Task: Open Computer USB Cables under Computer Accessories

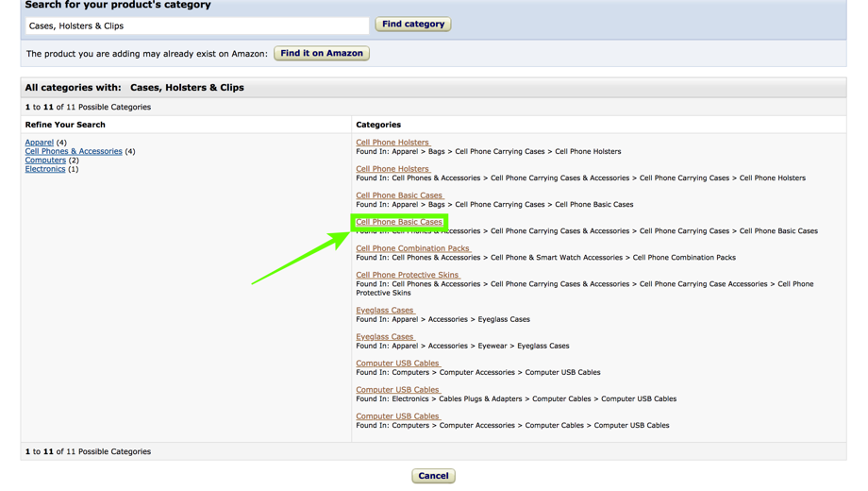Action: [397, 364]
